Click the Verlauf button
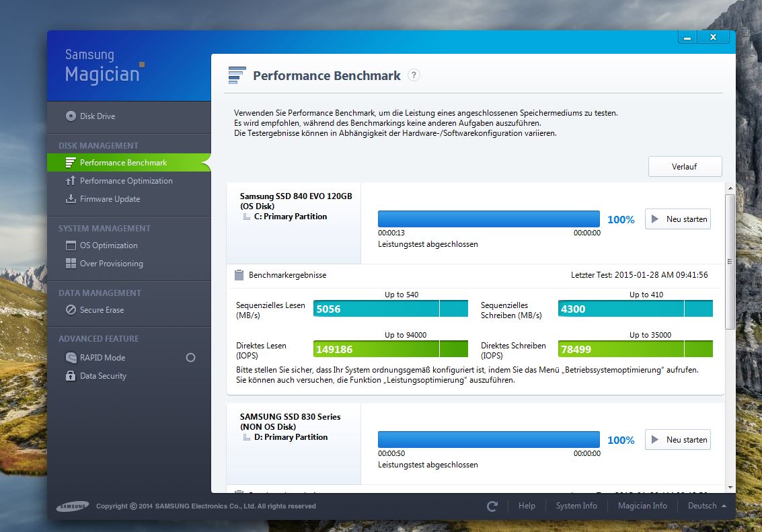The width and height of the screenshot is (762, 532). click(685, 167)
